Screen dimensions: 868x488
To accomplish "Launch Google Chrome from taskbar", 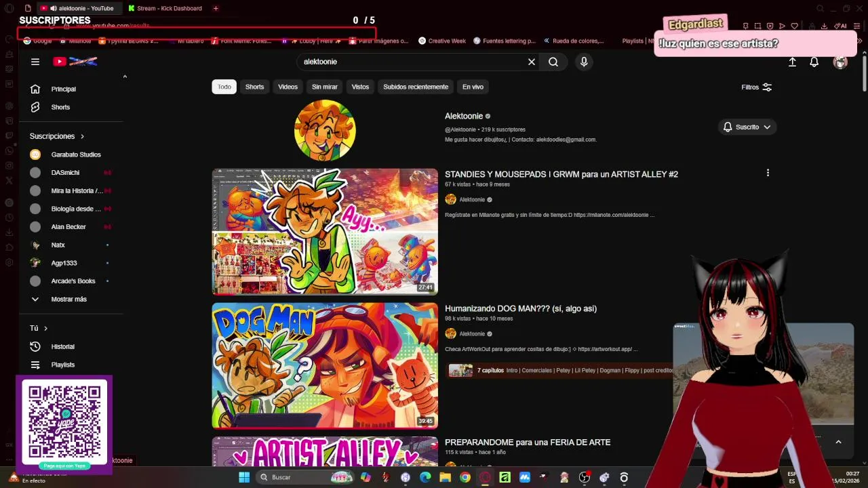I will (465, 477).
